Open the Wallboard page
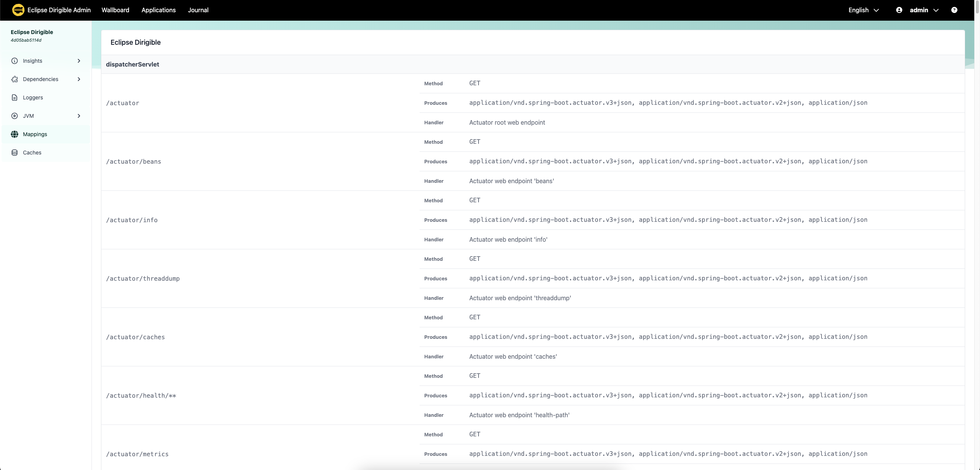 click(115, 10)
